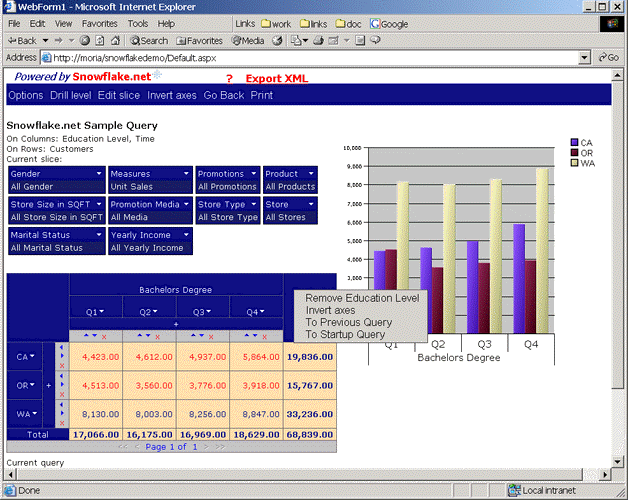Image resolution: width=628 pixels, height=500 pixels.
Task: Open the Gender slice dropdown
Action: [99, 173]
